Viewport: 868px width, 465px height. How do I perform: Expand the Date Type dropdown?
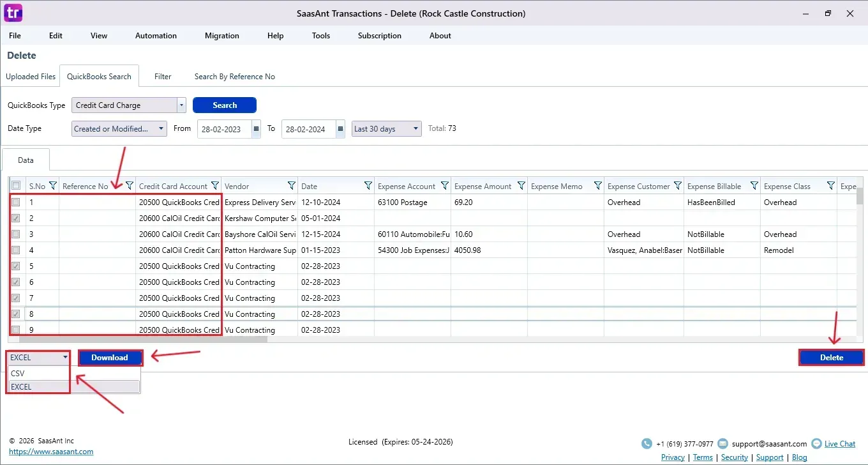coord(119,128)
